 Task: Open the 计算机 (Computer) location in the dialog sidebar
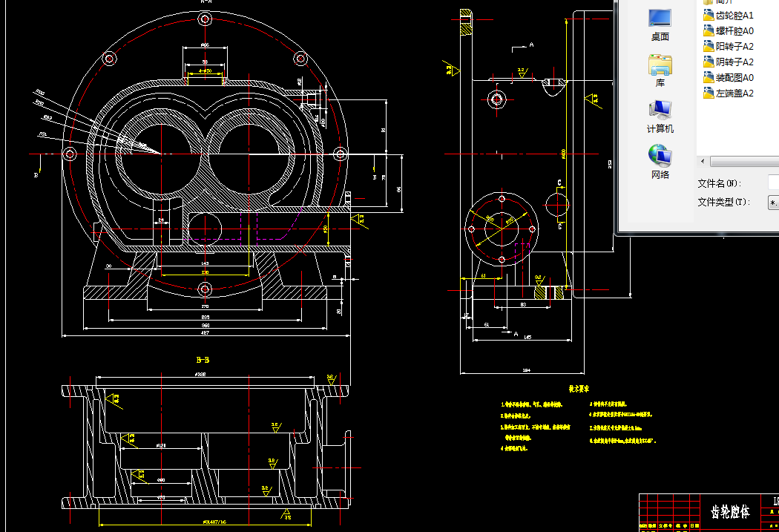pyautogui.click(x=660, y=116)
